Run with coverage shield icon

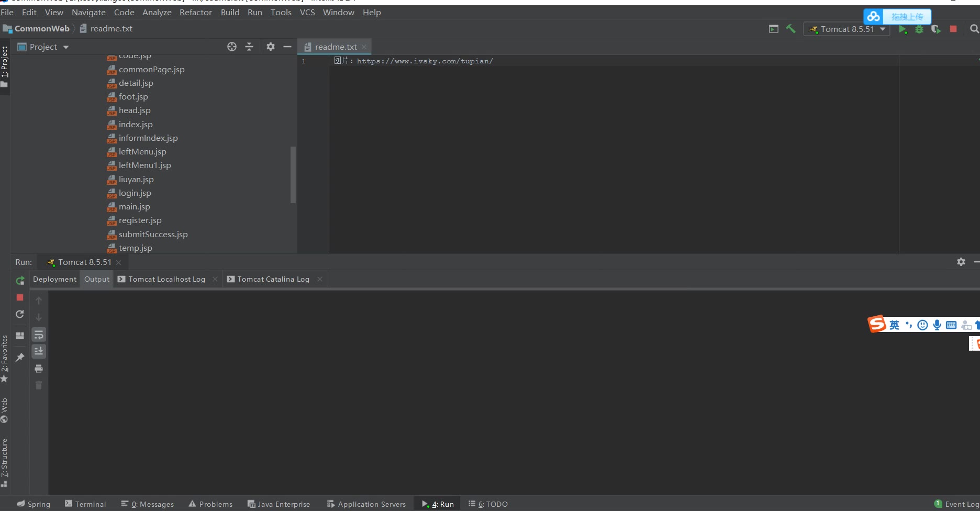[936, 29]
